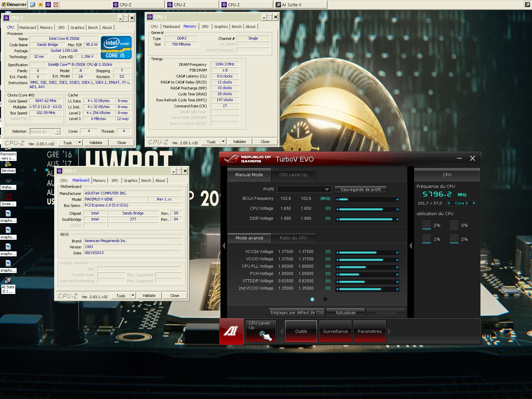Click the MAXIMUS V GENE model field
This screenshot has height=399, width=532.
115,199
